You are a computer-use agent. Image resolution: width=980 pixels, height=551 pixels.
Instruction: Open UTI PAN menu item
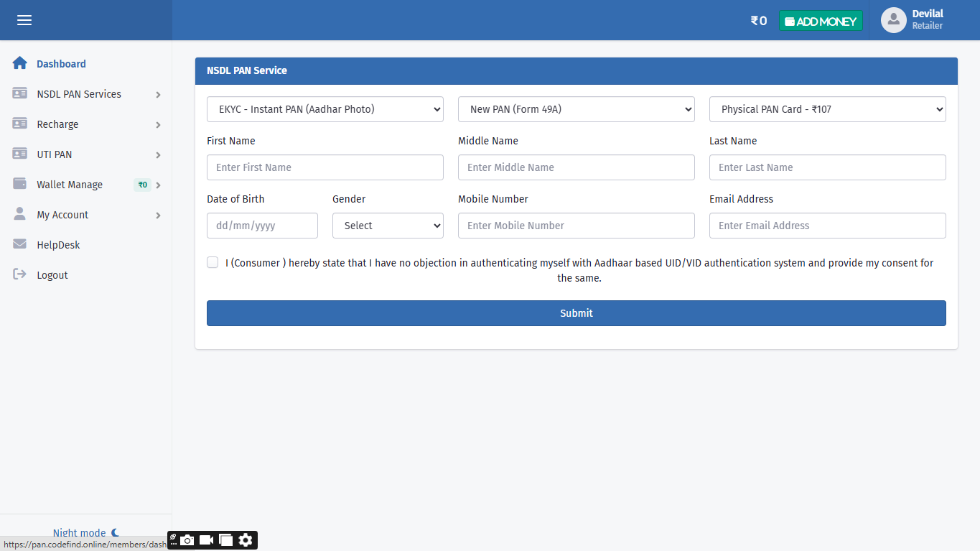click(x=55, y=154)
